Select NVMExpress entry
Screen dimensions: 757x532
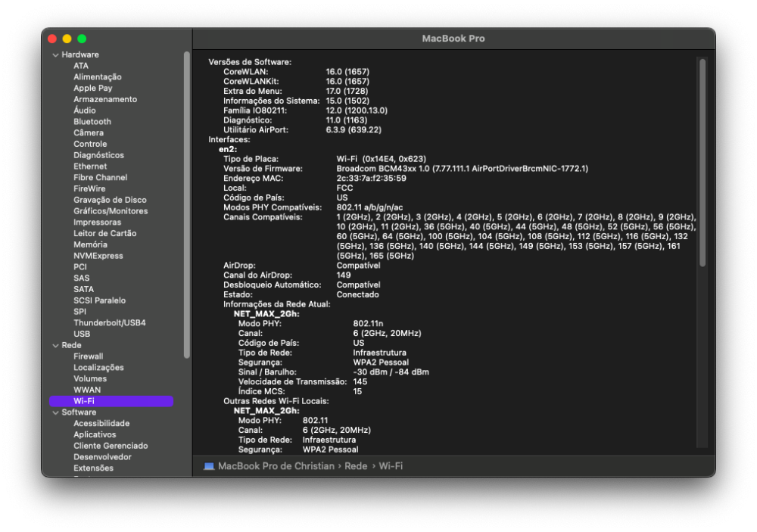[x=98, y=256]
